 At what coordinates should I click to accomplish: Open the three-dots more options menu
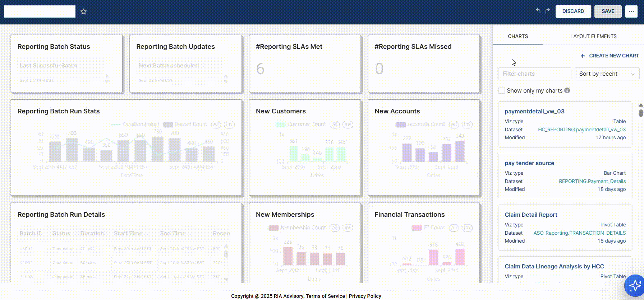pyautogui.click(x=631, y=11)
